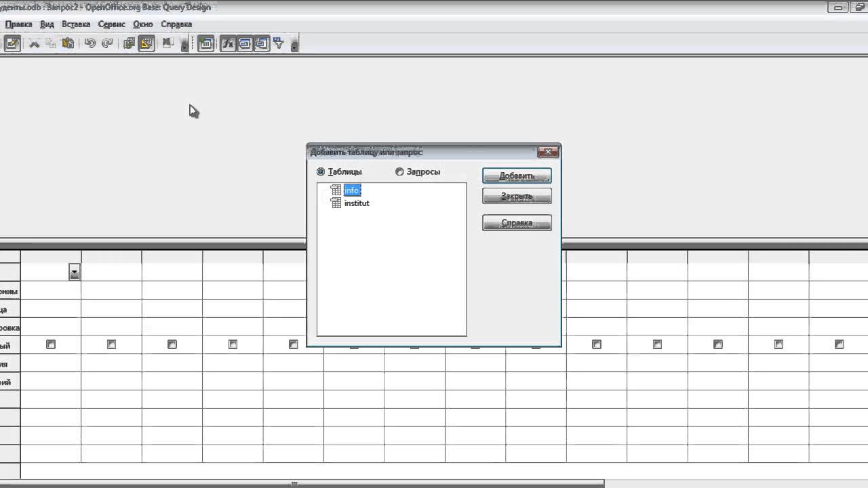Click the Run SQL command directly icon
Image resolution: width=868 pixels, height=488 pixels.
pos(167,43)
